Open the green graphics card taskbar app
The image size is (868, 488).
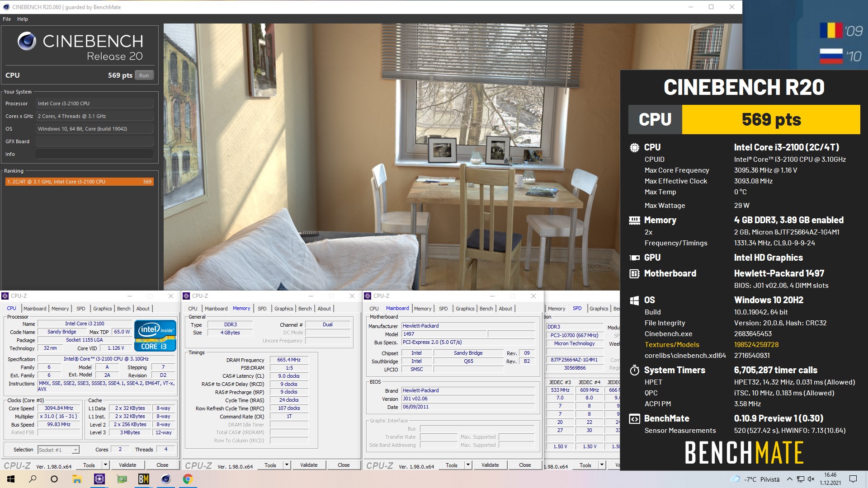pos(122,479)
